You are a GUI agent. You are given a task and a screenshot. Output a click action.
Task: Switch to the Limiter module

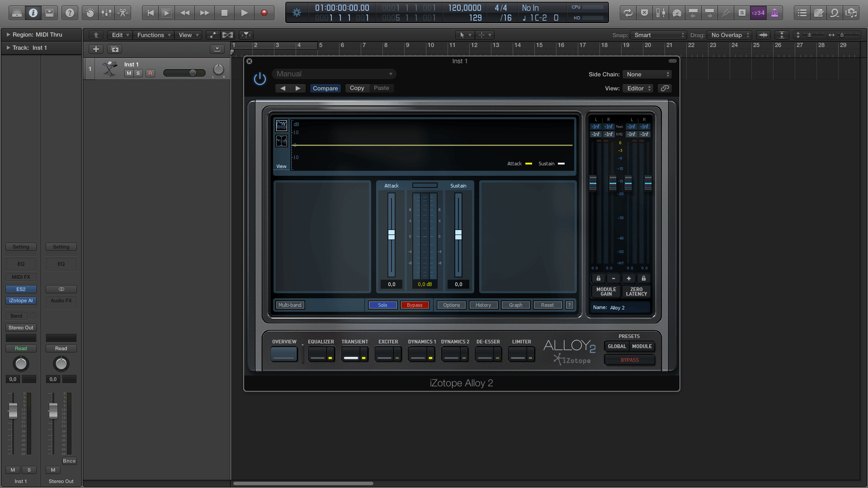[x=521, y=354]
